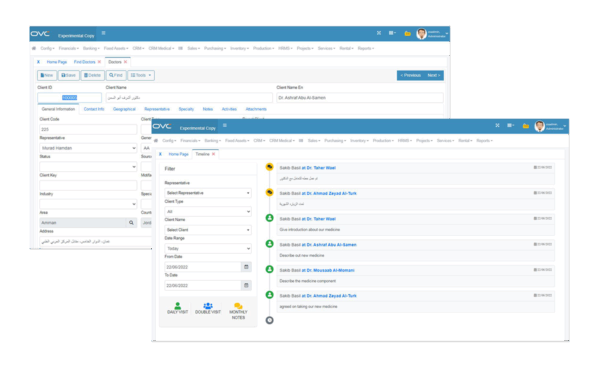Click the Client Code field showing 235
Screen dimensions: 600x367
click(88, 129)
